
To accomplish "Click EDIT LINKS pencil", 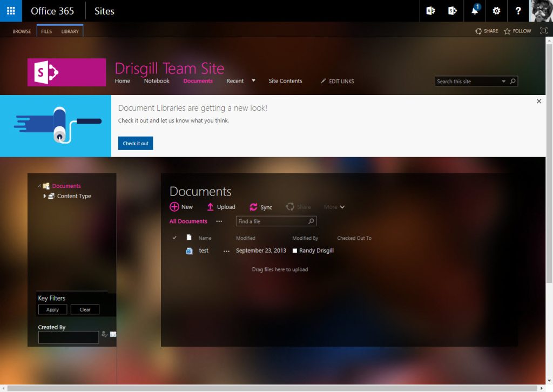I will 337,81.
